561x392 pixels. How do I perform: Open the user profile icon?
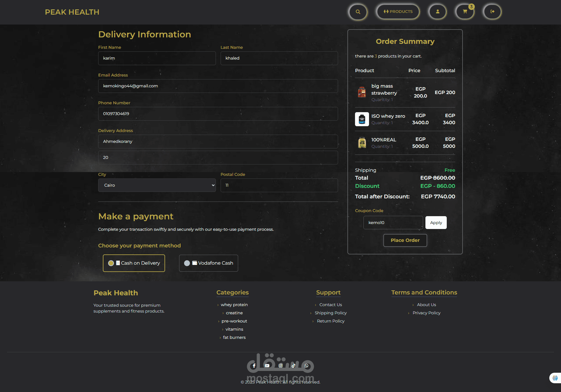coord(438,12)
